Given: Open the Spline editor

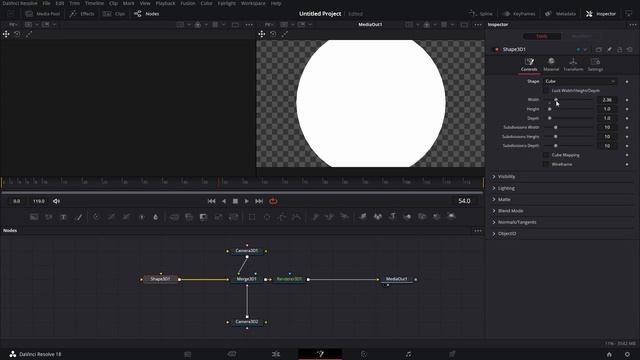Looking at the screenshot, I should [480, 14].
